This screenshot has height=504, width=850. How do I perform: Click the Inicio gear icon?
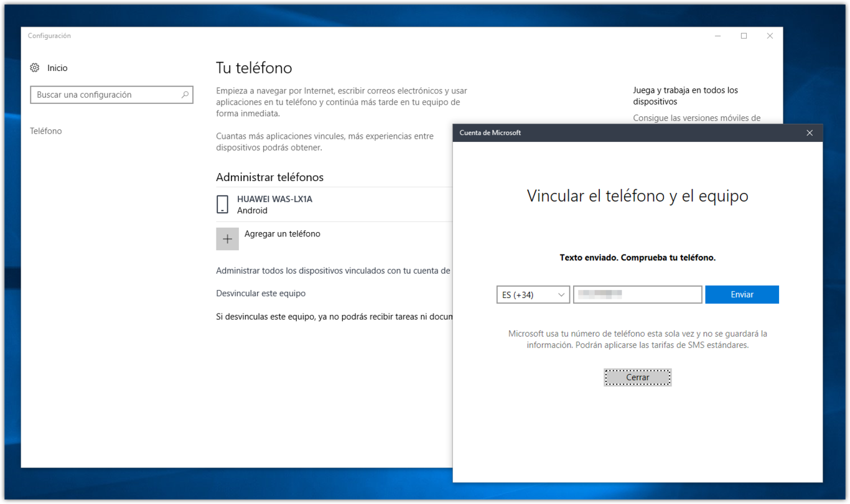click(35, 68)
